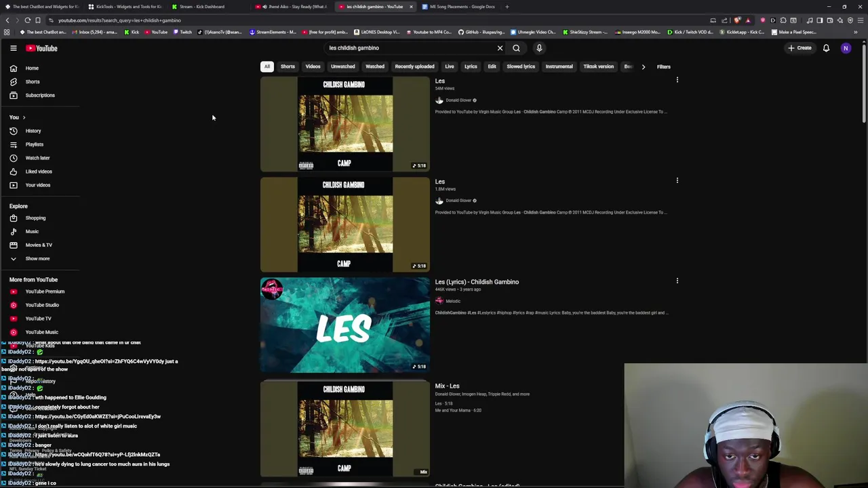Start voice search with the microphone icon
Viewport: 868px width, 488px height.
539,48
